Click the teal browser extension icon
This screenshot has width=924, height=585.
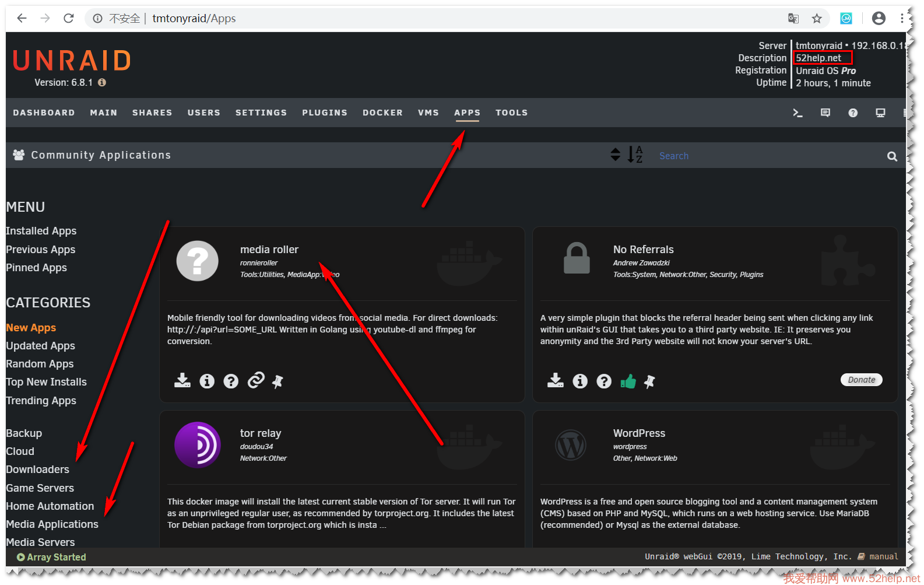(846, 19)
